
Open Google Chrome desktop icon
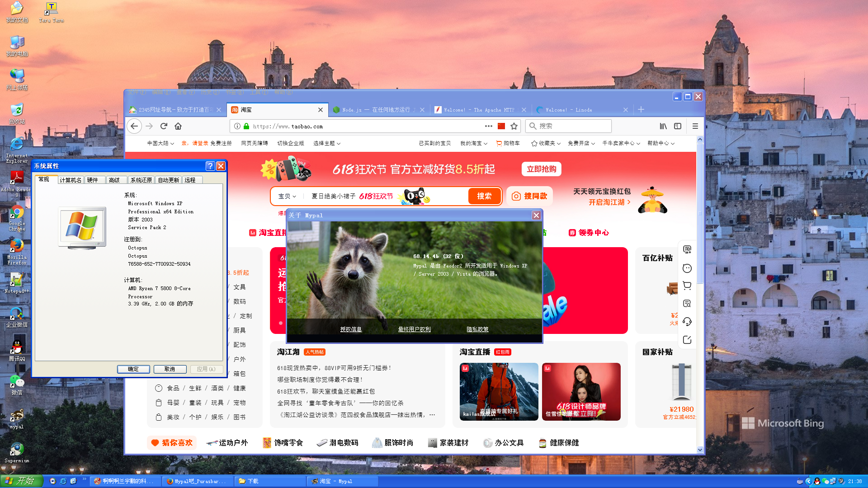(x=17, y=218)
